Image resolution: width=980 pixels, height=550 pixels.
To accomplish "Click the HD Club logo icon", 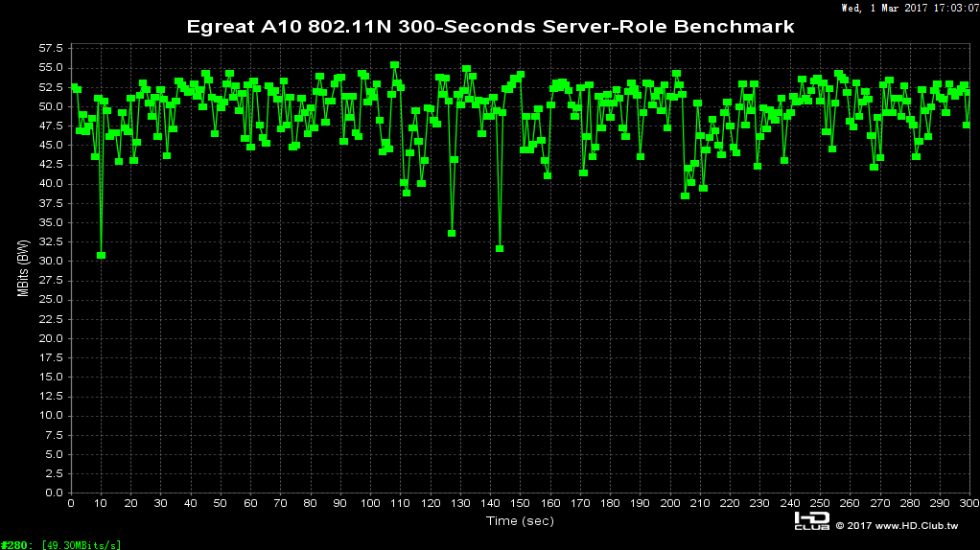I will [812, 520].
